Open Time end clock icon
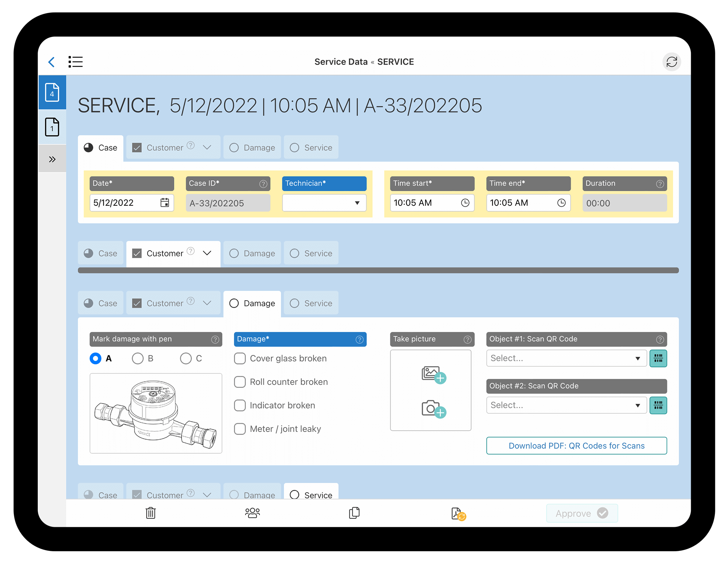 561,203
